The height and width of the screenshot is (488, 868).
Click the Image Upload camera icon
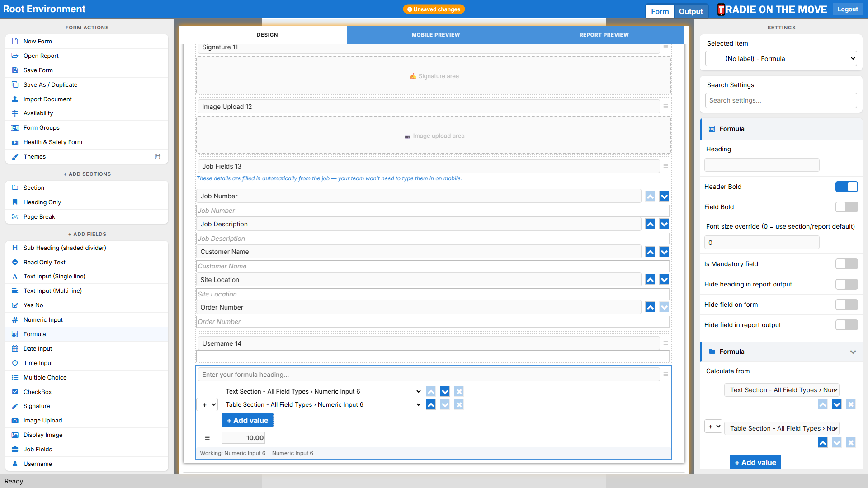[15, 420]
